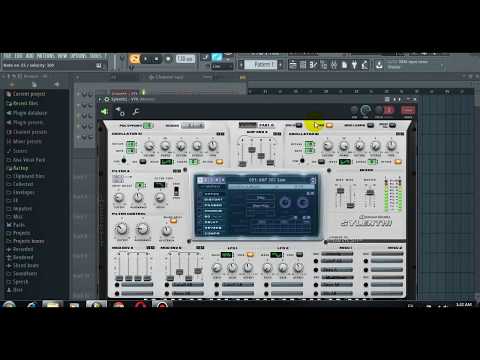Open the Pattern 1 selector
The height and width of the screenshot is (360, 480).
pos(261,64)
